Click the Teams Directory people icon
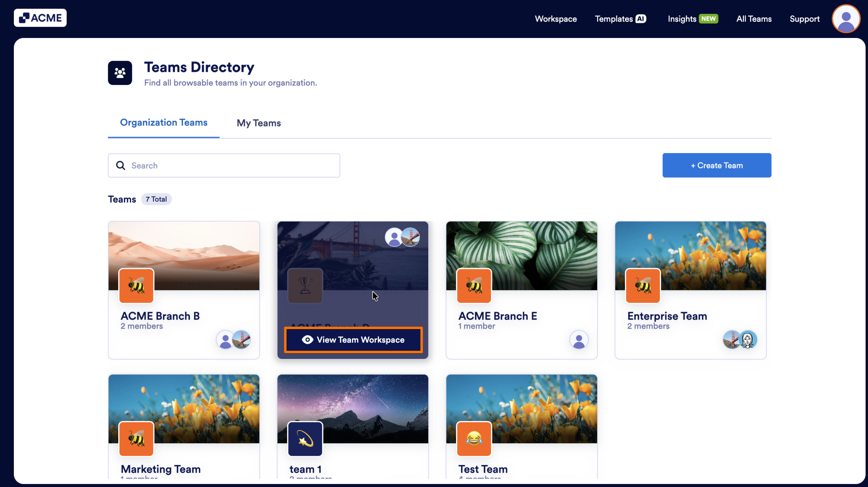The image size is (868, 487). click(120, 73)
